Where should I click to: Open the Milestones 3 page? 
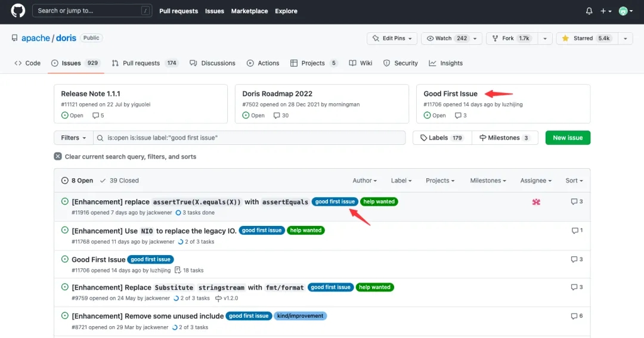[x=505, y=138]
